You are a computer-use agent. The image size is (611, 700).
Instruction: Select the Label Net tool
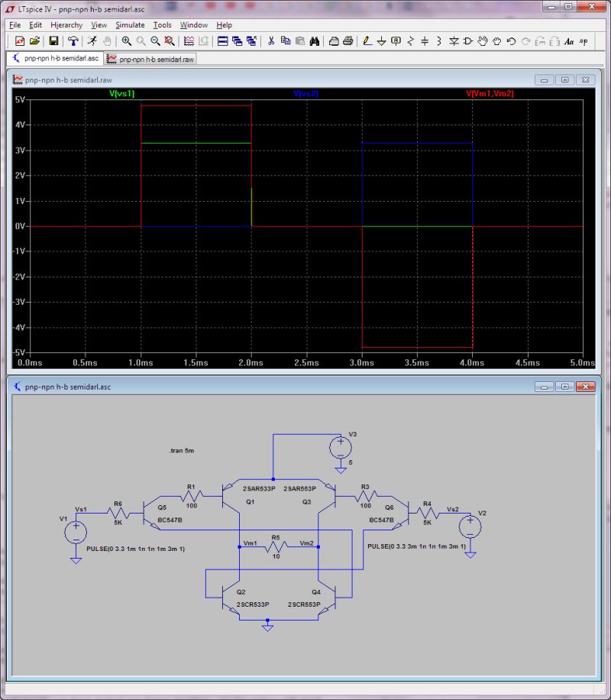pos(396,41)
